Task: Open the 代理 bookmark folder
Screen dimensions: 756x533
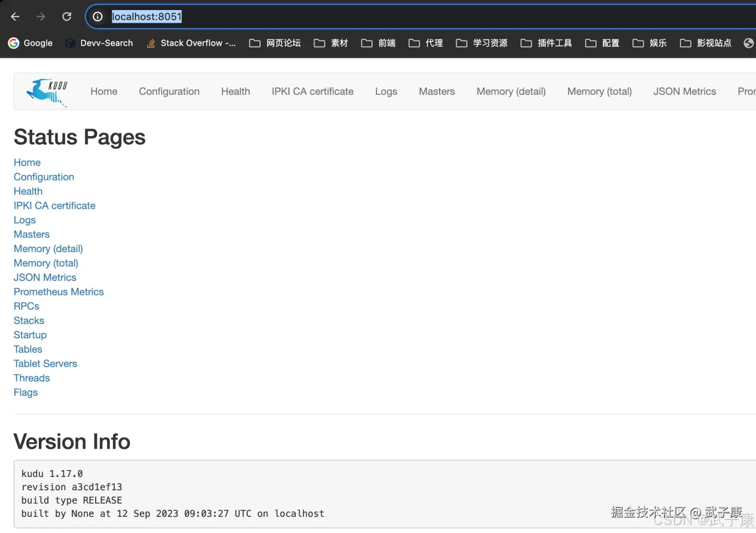Action: 426,43
